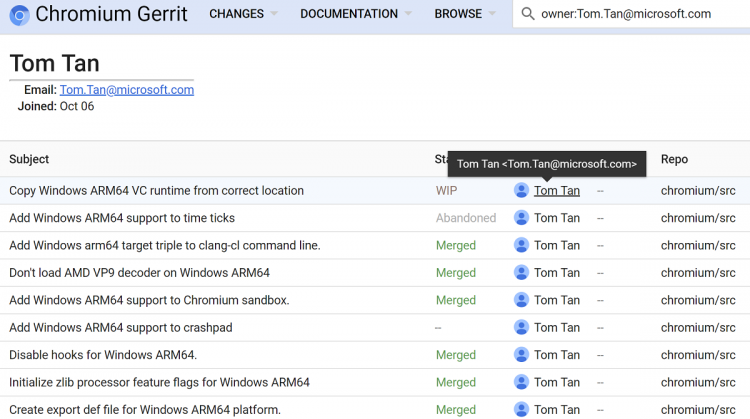This screenshot has height=419, width=750.
Task: Click the search magnifier icon
Action: (x=528, y=14)
